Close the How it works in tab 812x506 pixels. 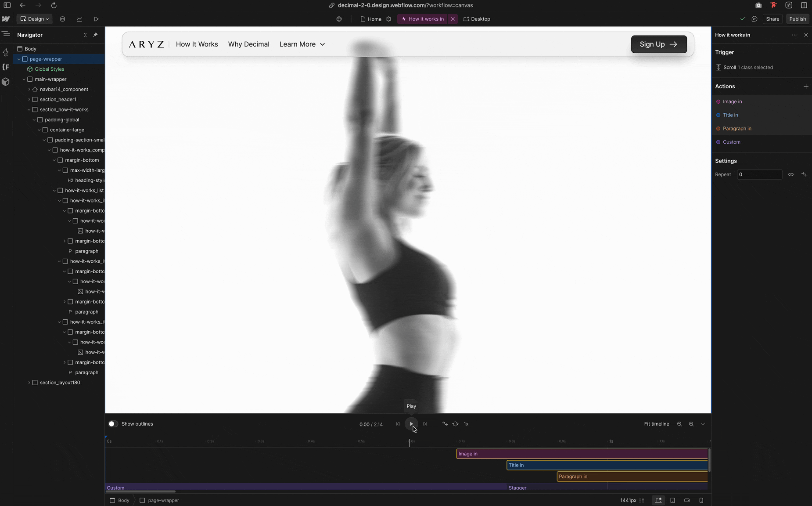pos(453,19)
